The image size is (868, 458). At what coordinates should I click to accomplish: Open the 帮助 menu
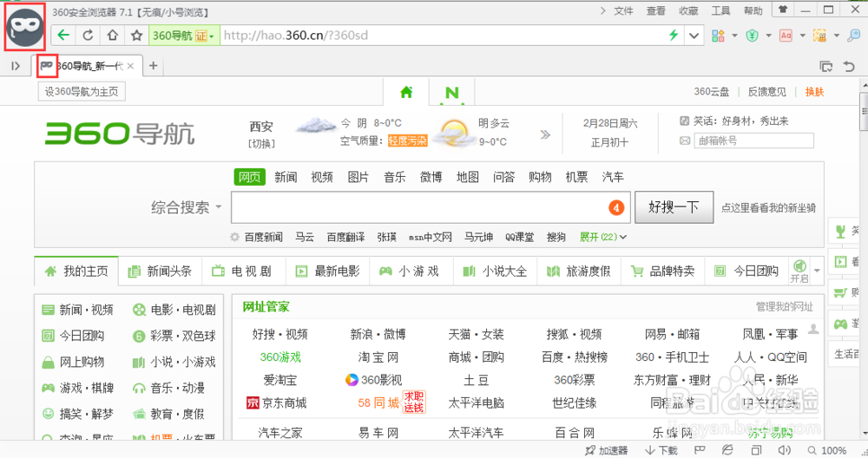[753, 10]
